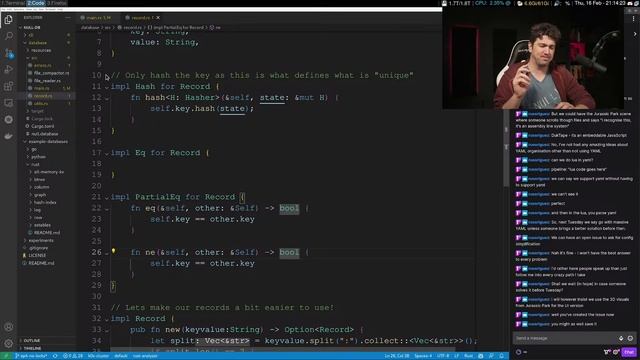Switch to the 1:Terminal workspace tab
Viewport: 640px width, 360px height.
13,3
